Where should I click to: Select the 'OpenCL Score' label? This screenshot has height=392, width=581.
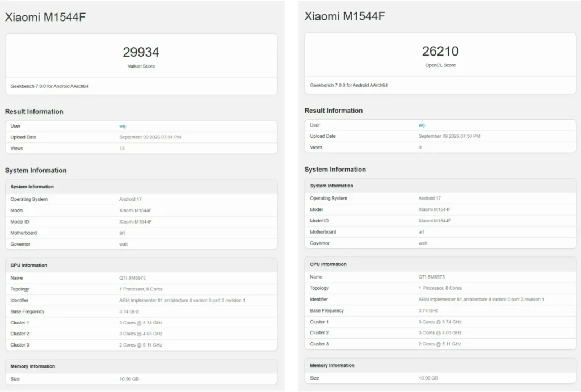pyautogui.click(x=440, y=65)
